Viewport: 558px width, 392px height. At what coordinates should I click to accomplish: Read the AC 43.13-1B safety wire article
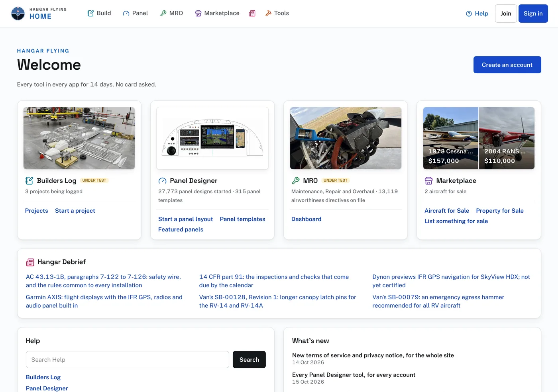coord(104,281)
